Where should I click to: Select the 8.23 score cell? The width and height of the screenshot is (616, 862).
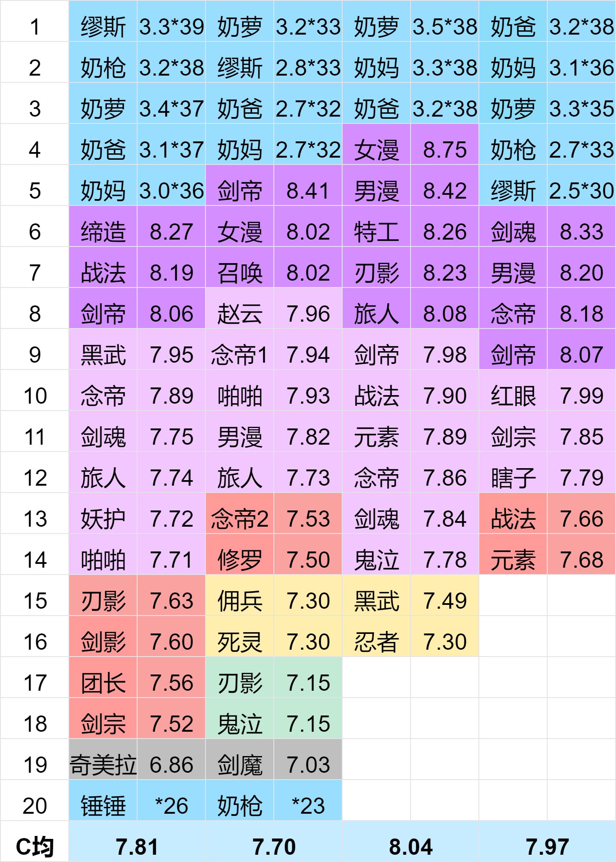click(445, 267)
